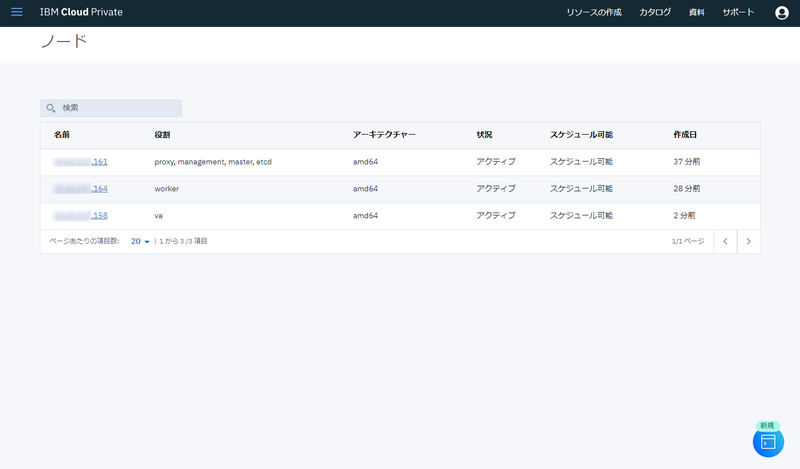This screenshot has width=800, height=469.
Task: Select the 'worker' role cell
Action: point(166,189)
